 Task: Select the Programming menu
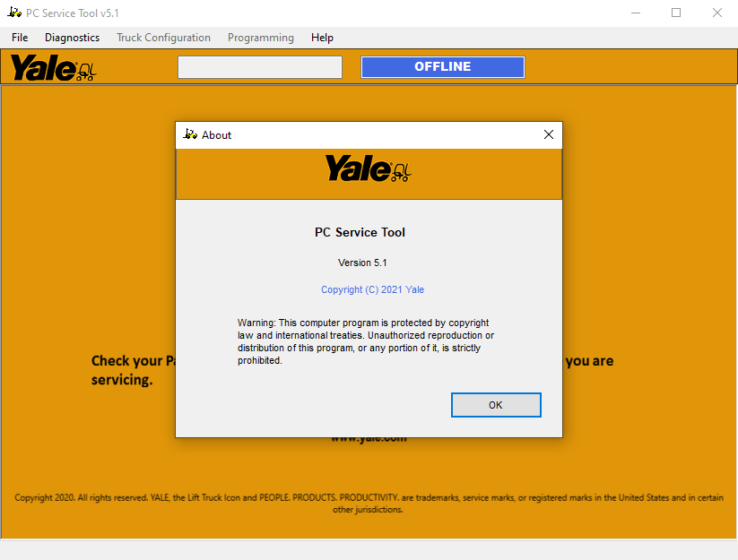tap(261, 38)
